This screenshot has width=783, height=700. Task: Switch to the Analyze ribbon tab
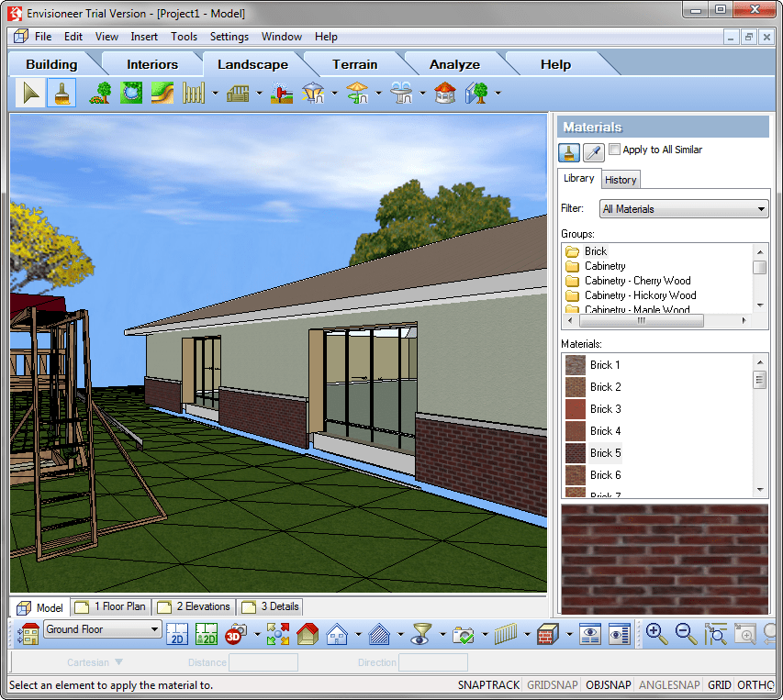454,64
